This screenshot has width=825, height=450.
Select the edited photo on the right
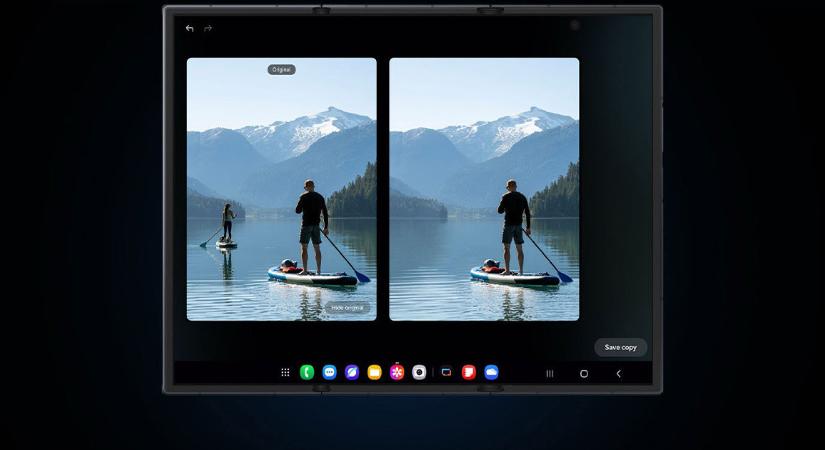tap(484, 190)
